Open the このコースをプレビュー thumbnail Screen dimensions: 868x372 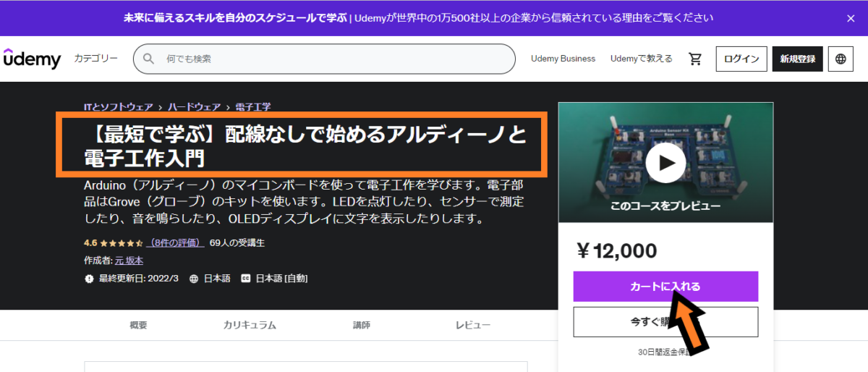665,162
